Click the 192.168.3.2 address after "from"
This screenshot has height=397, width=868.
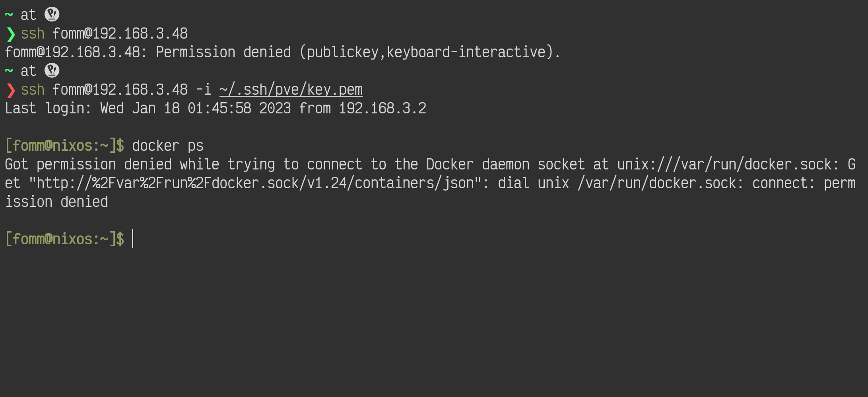pos(382,108)
